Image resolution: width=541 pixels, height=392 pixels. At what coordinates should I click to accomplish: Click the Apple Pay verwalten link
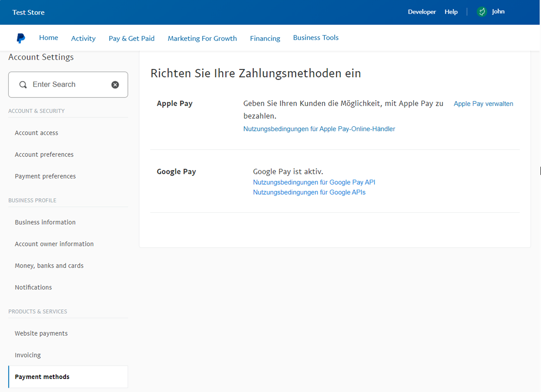point(483,103)
